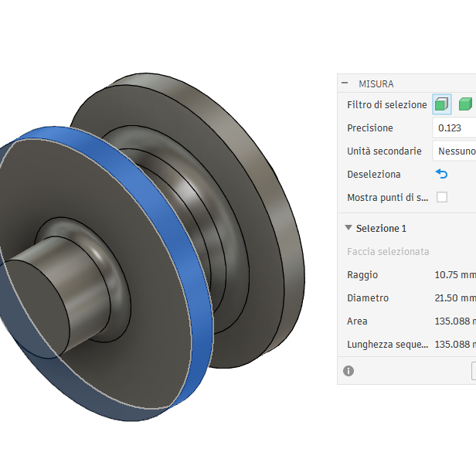Collapse the Selezione 1 section
This screenshot has height=476, width=476.
[x=348, y=228]
